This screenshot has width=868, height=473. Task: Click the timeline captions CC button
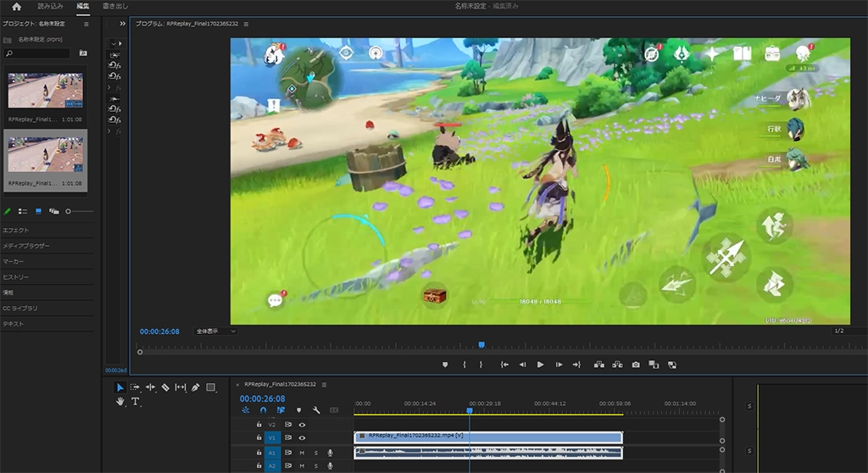point(334,410)
